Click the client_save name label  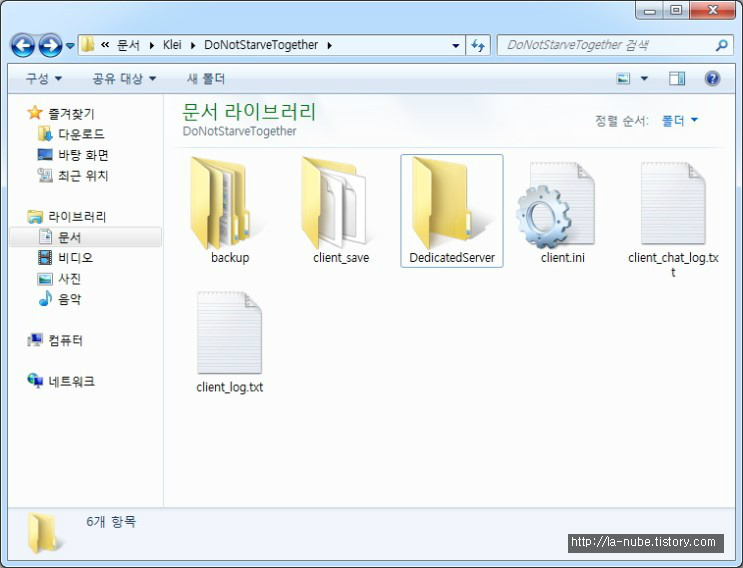341,258
